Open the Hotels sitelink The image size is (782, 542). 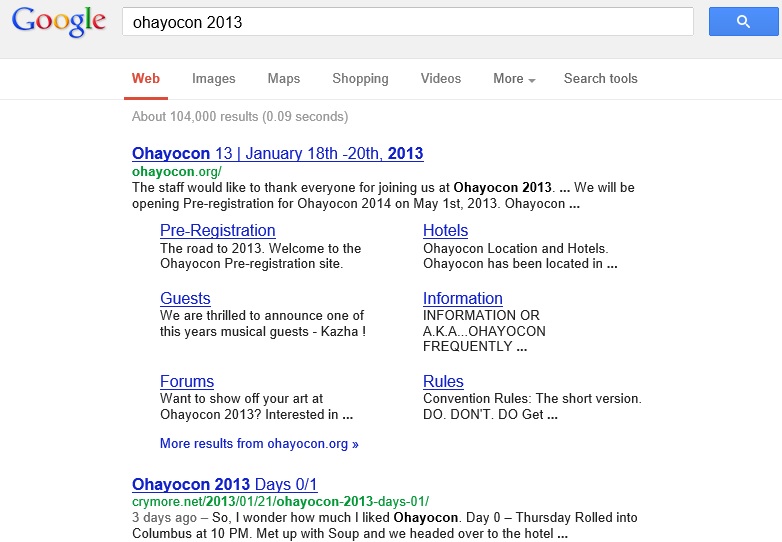445,230
